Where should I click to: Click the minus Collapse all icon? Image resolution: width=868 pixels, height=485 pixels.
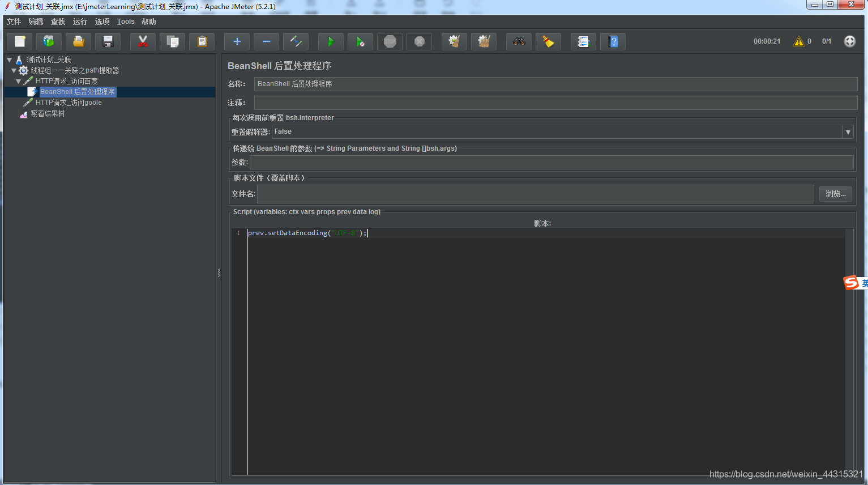tap(266, 41)
